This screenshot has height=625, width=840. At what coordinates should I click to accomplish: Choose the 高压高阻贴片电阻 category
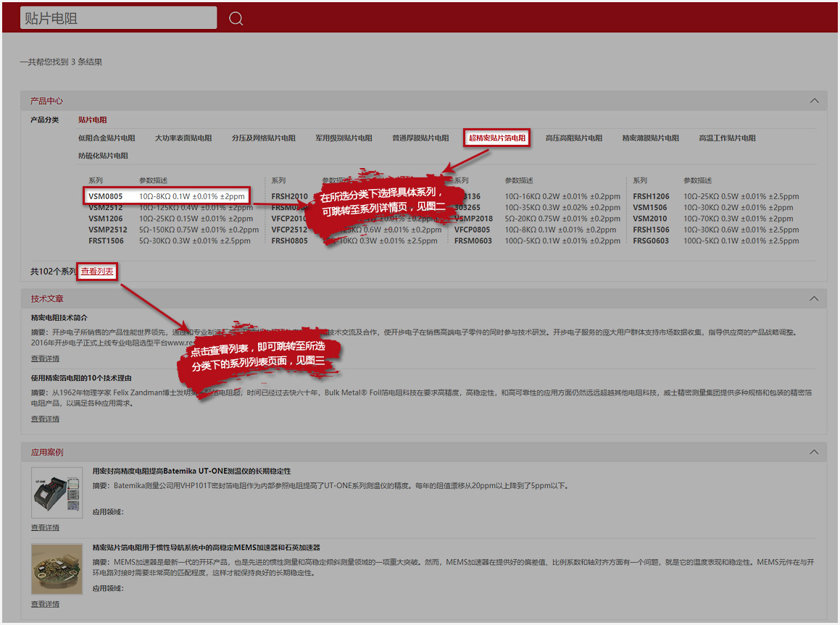point(573,138)
